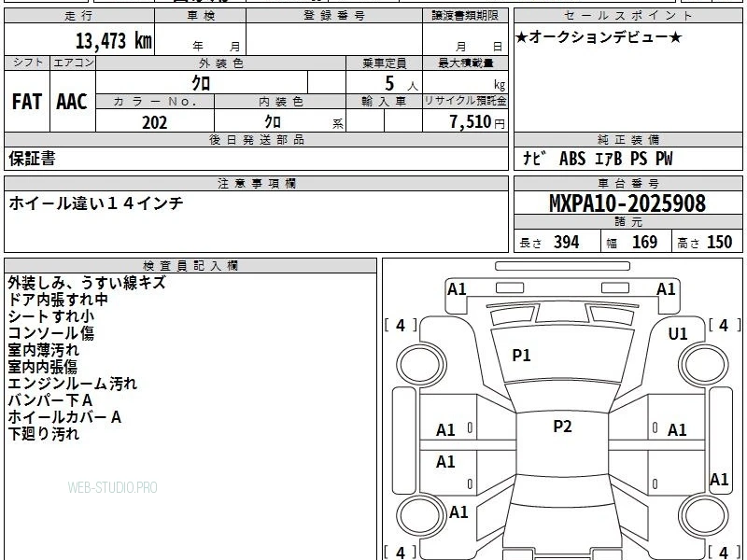Select the line 室内薄汚れ
This screenshot has width=747, height=560.
(43, 350)
